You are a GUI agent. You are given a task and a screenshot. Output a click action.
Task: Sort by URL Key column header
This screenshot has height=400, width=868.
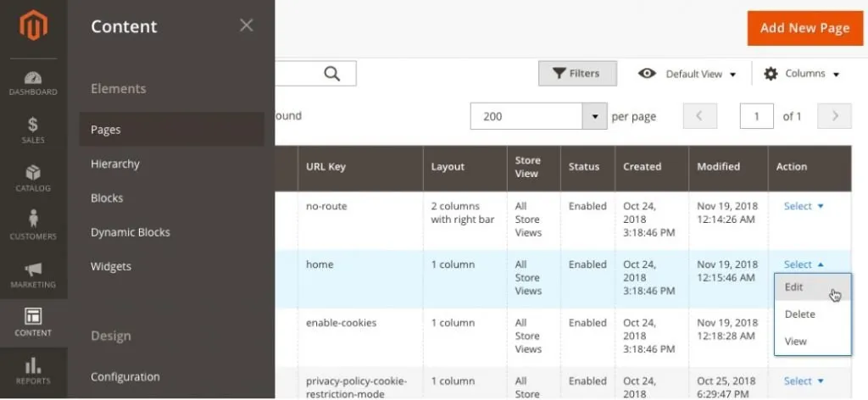(360, 168)
